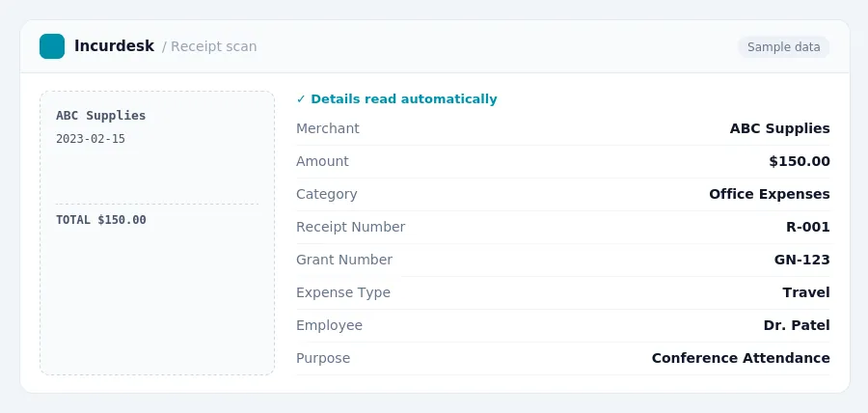Click the Sample data badge
The image size is (868, 413).
tap(783, 47)
